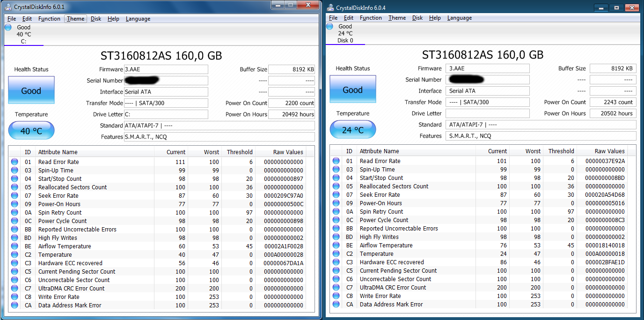Click status orb for Hardware ECC recovered, 6.0.1 window
The image size is (644, 320).
tap(15, 263)
